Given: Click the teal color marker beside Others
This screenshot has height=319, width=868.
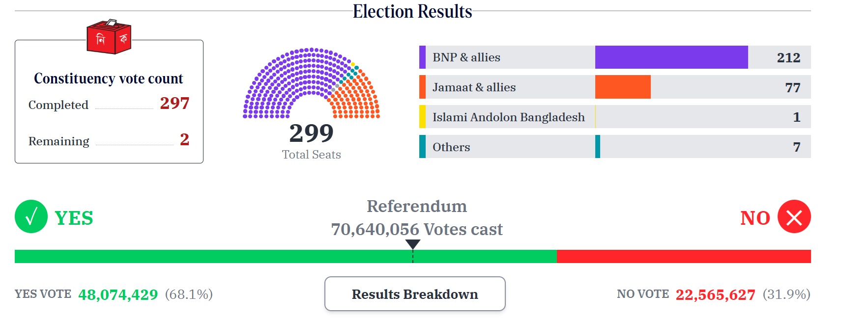Looking at the screenshot, I should click(422, 146).
